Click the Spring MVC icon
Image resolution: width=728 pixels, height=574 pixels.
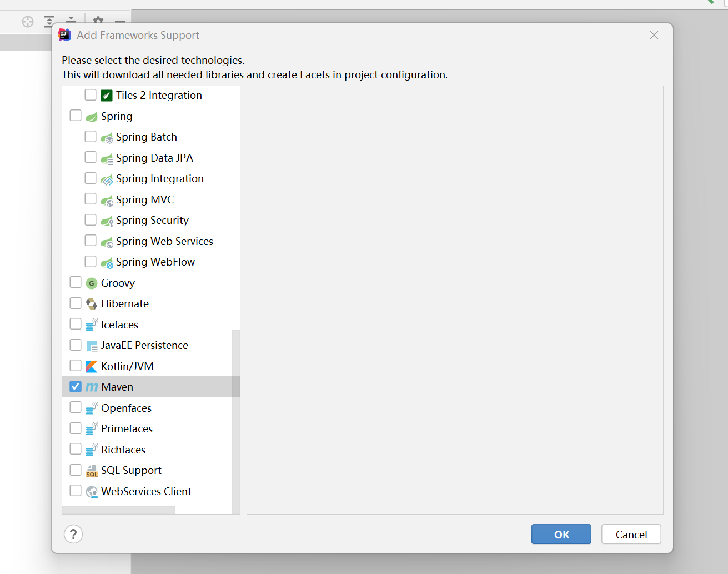107,201
